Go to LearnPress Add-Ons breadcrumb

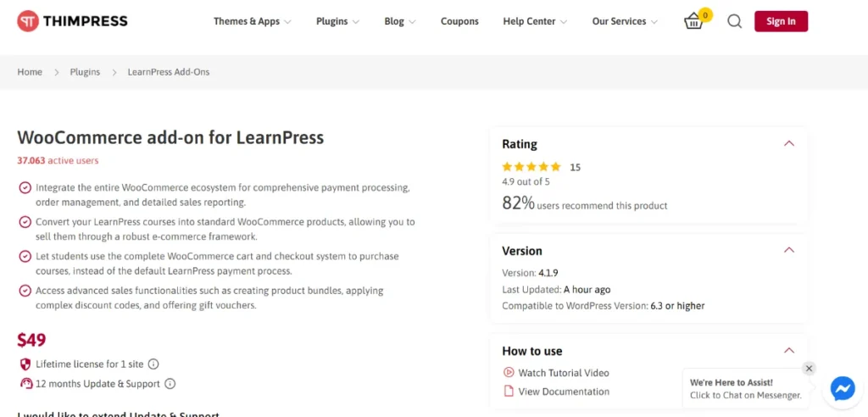point(169,72)
